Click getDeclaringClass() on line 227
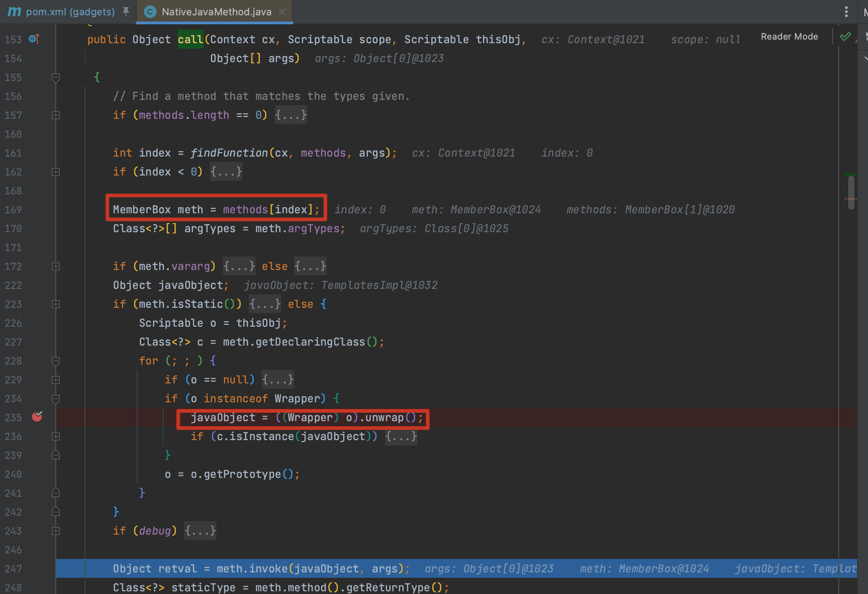This screenshot has height=594, width=868. (317, 342)
